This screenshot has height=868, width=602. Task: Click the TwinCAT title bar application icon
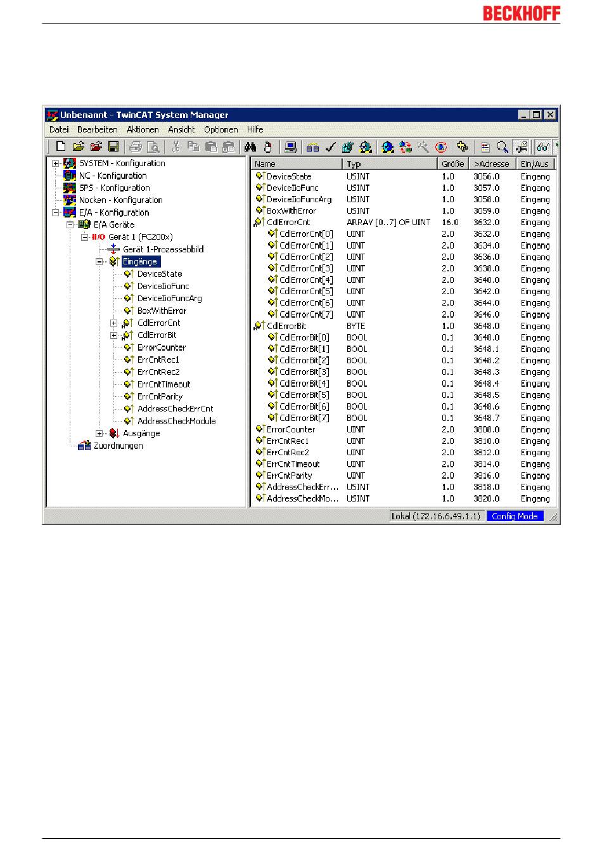(x=53, y=115)
